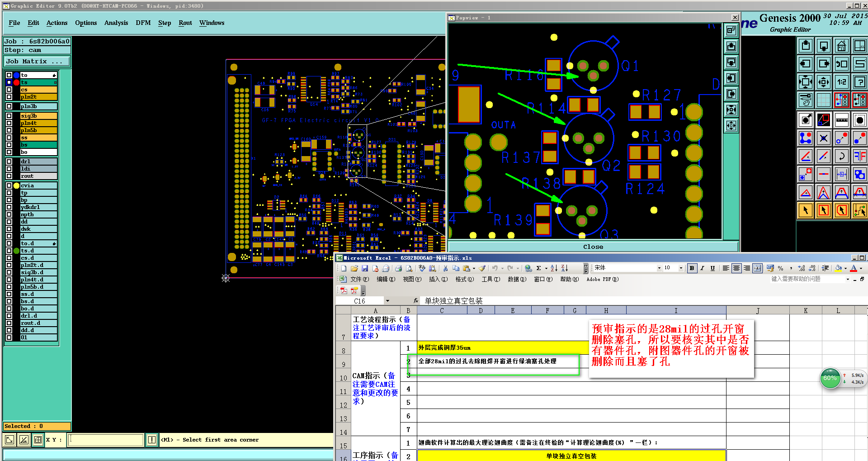This screenshot has height=461, width=868.
Task: Click the Home view icon in Genesis toolbar
Action: click(x=841, y=46)
